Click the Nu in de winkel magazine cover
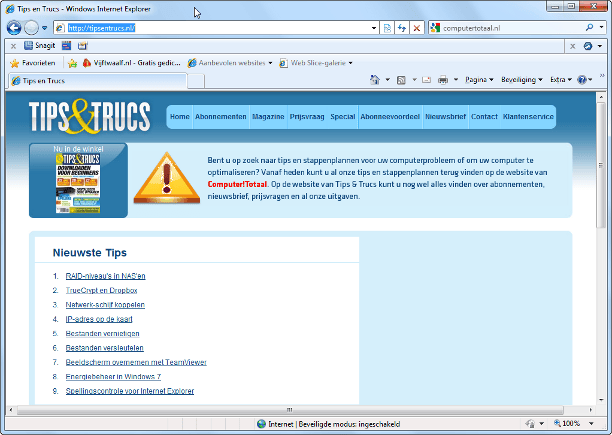 78,183
